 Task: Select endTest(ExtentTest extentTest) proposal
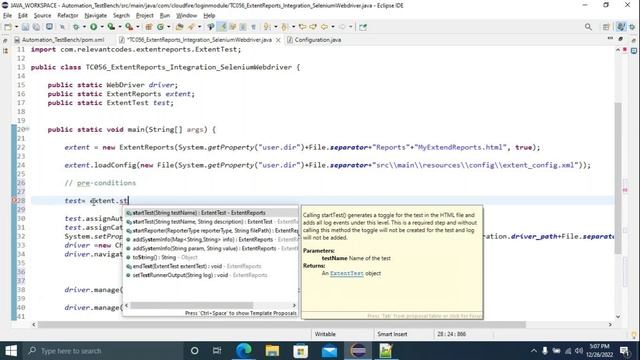211,266
